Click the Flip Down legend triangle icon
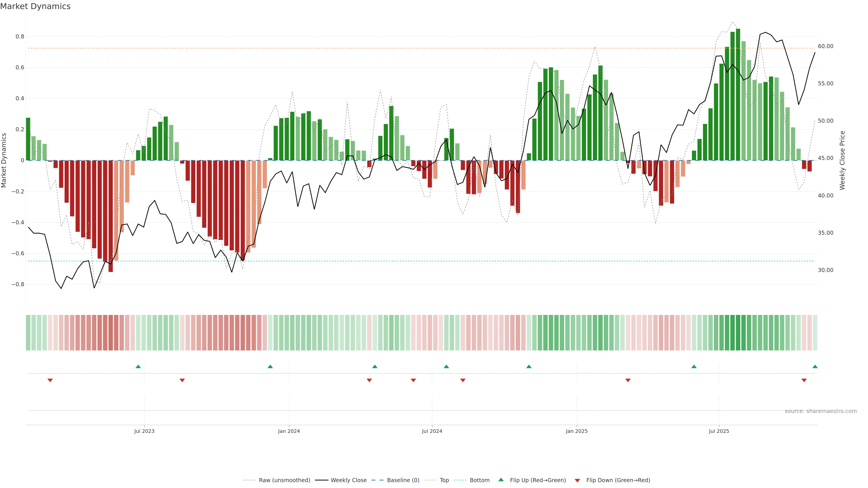868x488 pixels. point(577,480)
